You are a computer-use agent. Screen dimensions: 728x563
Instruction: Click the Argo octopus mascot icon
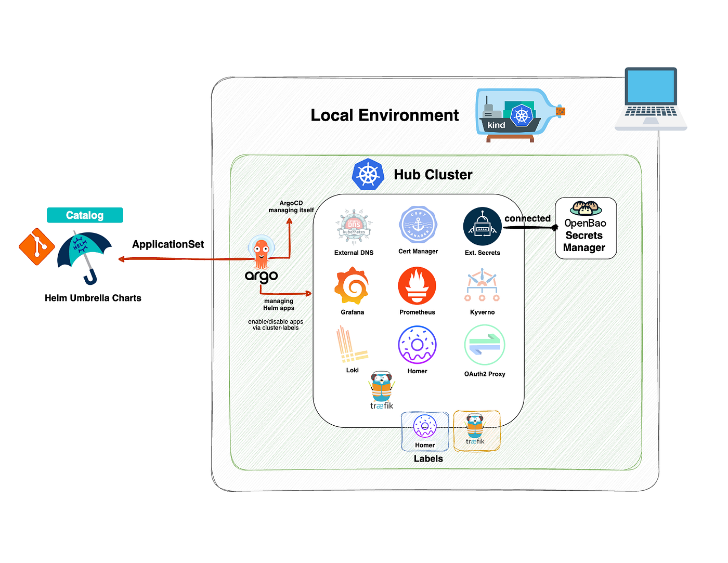coord(262,251)
